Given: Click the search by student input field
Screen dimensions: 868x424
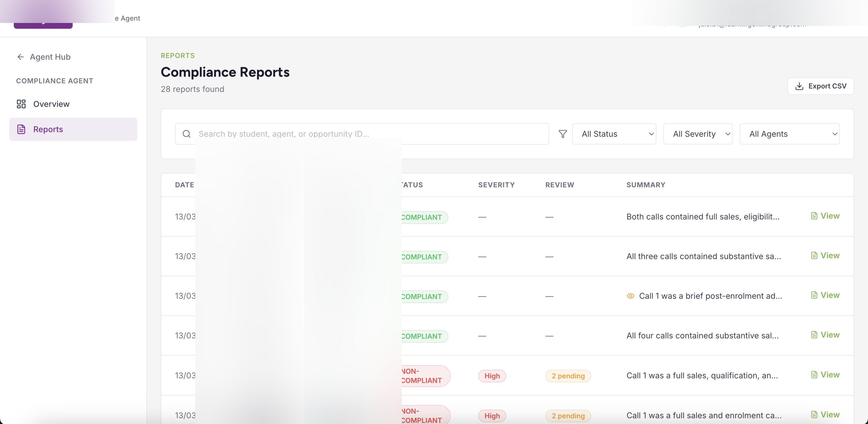Looking at the screenshot, I should [337, 134].
